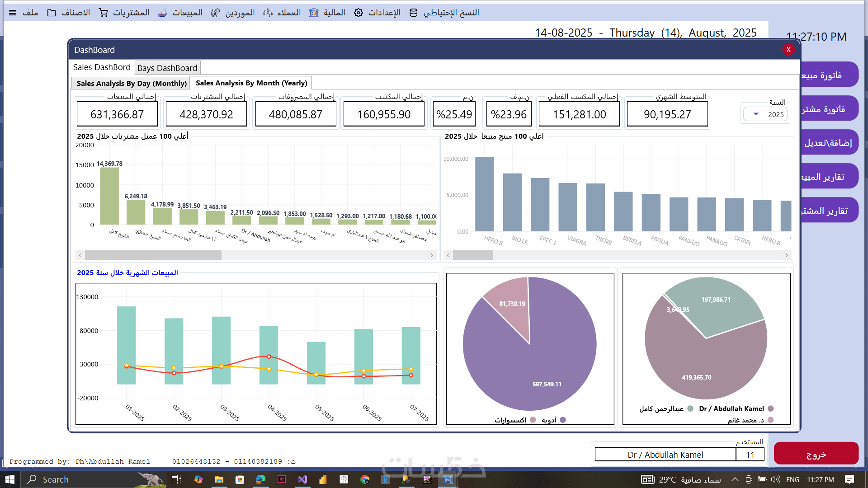Click the الاصناف folder icon

(x=52, y=13)
